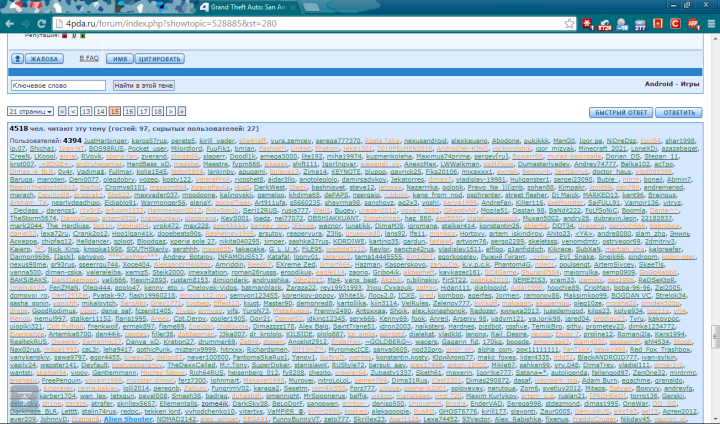Click the browser forward arrow

[x=25, y=24]
